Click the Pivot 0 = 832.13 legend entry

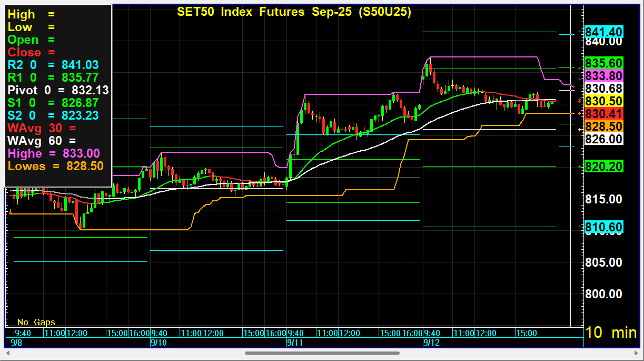pyautogui.click(x=58, y=90)
